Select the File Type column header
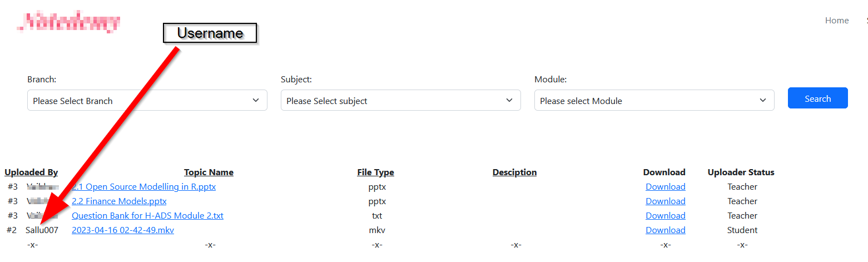 coord(375,172)
